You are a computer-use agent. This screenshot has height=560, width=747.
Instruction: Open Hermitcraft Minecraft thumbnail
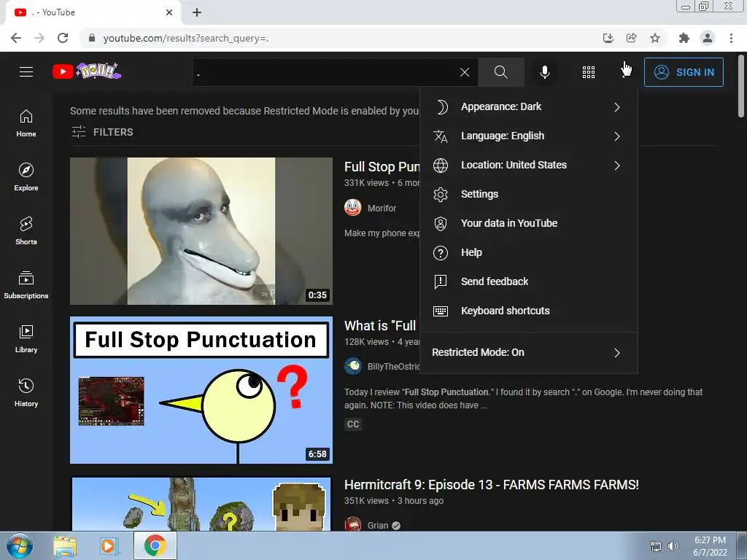click(201, 503)
